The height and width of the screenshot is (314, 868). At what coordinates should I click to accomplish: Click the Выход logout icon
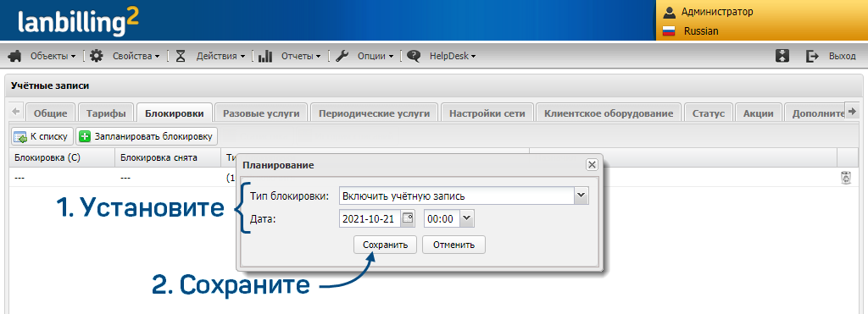812,56
